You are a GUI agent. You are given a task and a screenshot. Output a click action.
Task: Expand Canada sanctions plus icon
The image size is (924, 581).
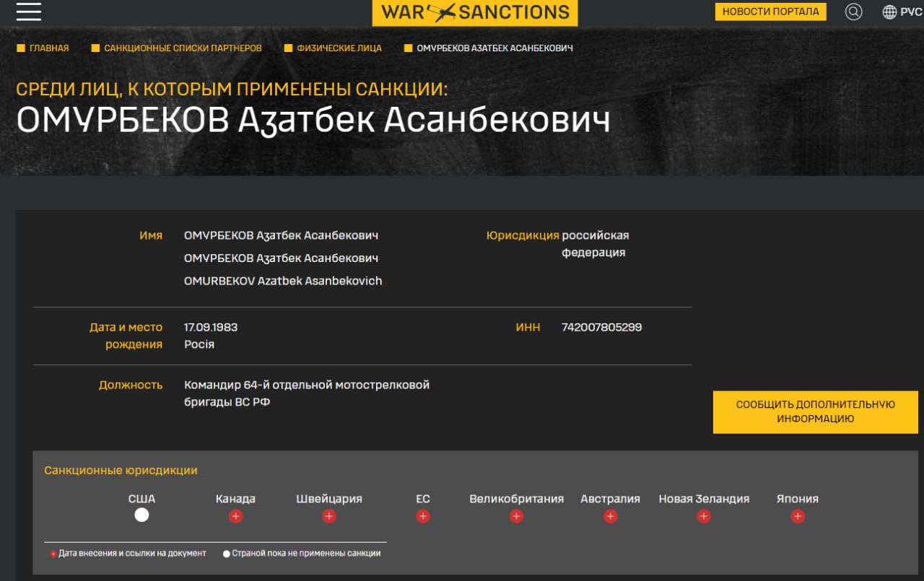point(235,516)
